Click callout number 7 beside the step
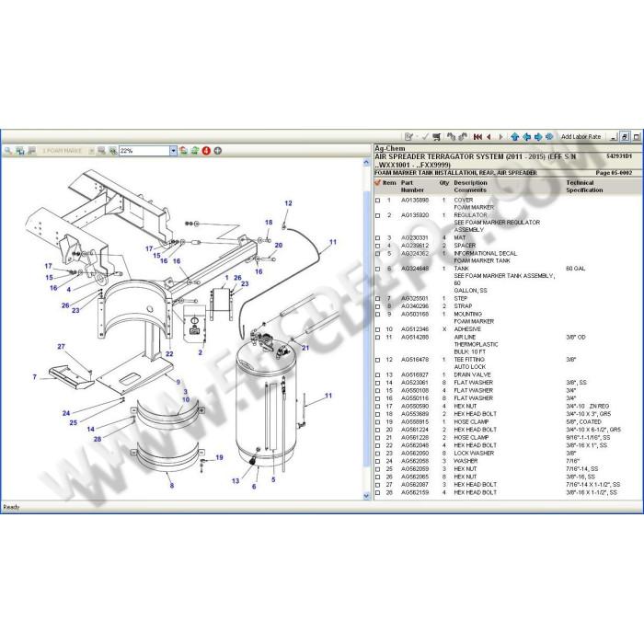This screenshot has height=644, width=644. (x=35, y=377)
